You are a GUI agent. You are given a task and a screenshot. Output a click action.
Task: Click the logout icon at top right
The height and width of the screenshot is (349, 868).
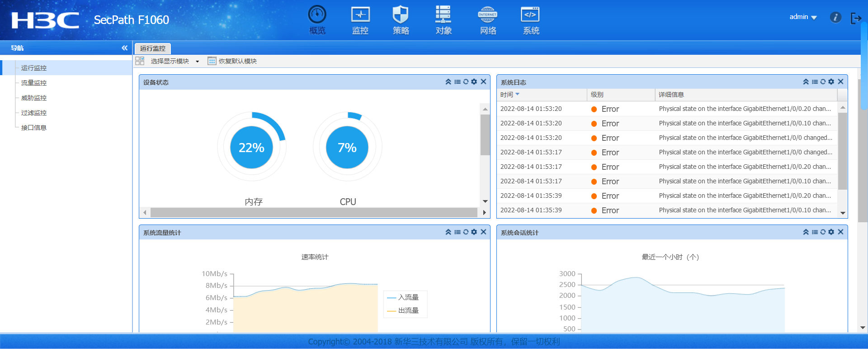point(856,18)
